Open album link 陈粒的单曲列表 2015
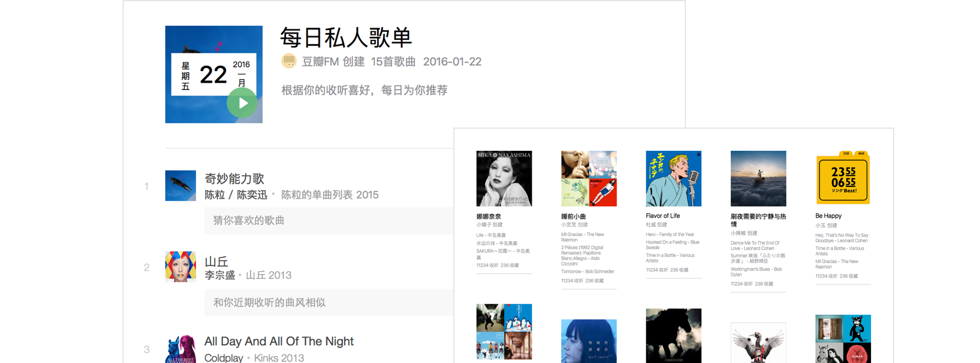 330,195
